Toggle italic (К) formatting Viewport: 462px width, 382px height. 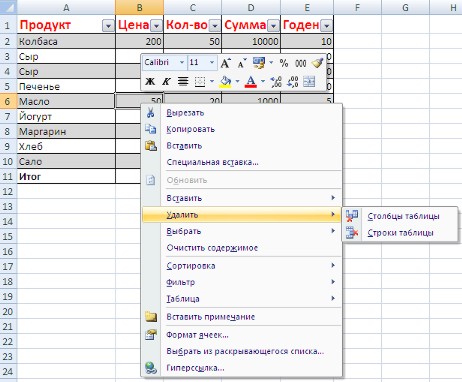[166, 81]
